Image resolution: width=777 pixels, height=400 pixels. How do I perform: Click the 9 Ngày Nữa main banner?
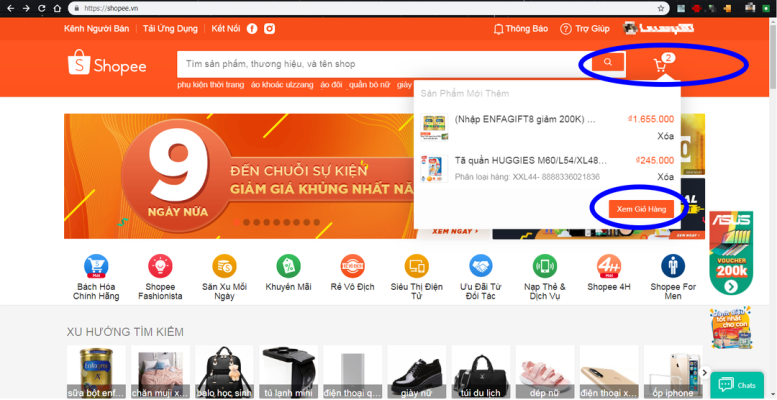click(239, 176)
